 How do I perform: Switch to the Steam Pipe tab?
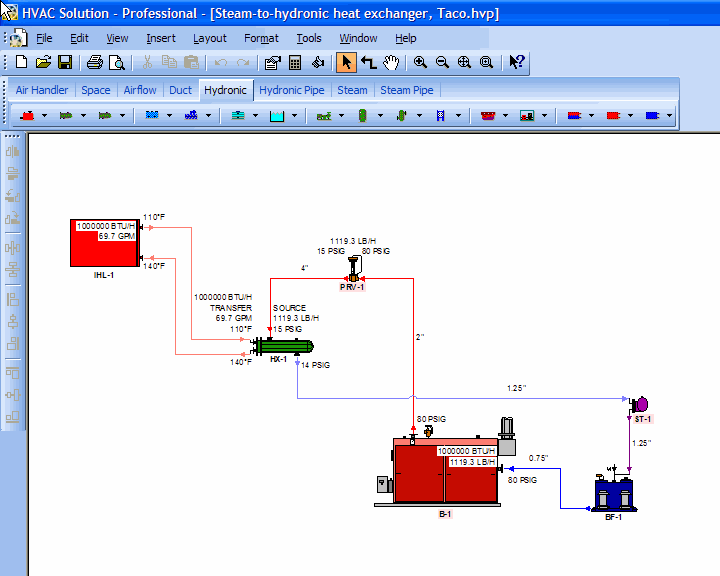click(x=407, y=90)
